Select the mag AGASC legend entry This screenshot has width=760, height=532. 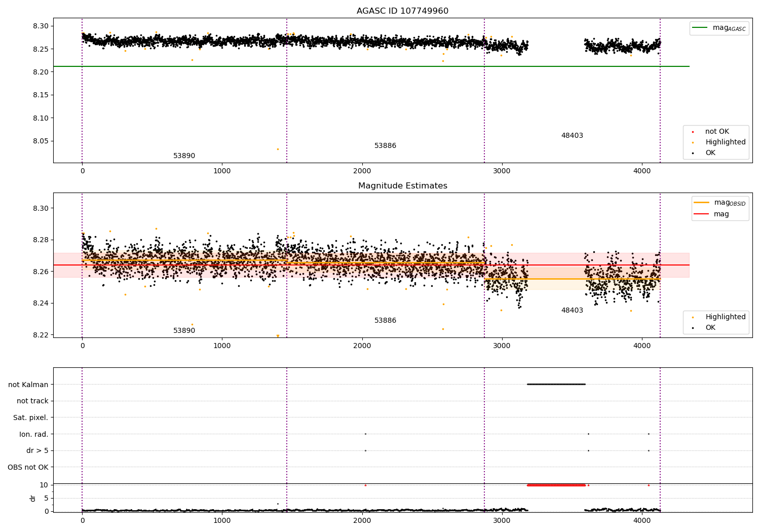click(x=719, y=28)
